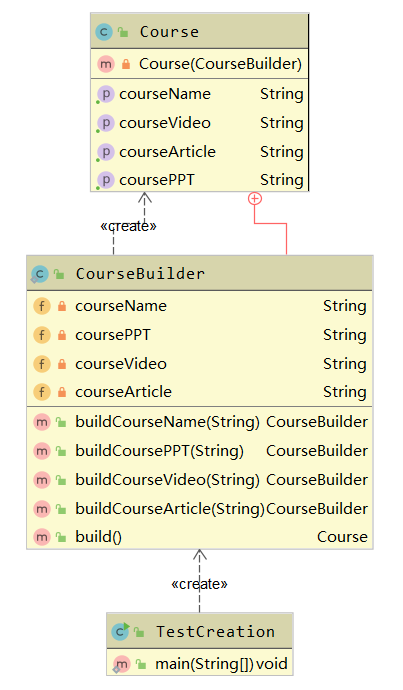The width and height of the screenshot is (403, 690).
Task: Select the TestCreation class title
Action: 216,632
